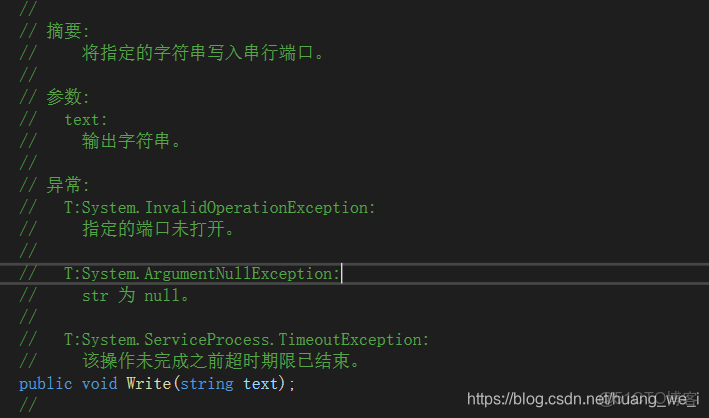Click the void return type keyword

tap(99, 383)
